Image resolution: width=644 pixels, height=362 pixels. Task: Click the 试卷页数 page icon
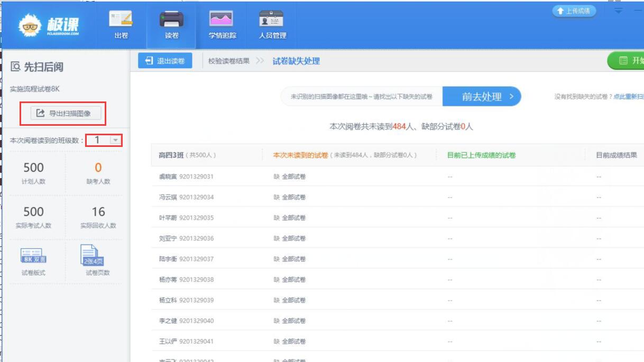(92, 255)
